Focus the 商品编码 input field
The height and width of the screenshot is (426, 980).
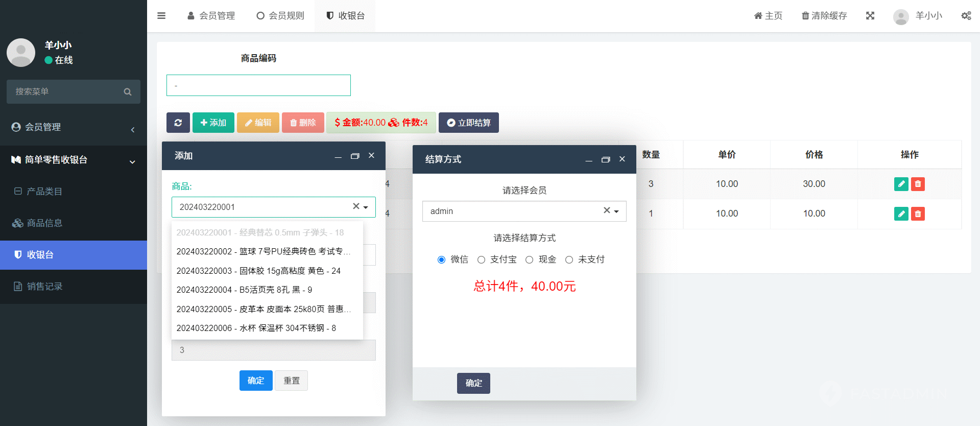pyautogui.click(x=258, y=85)
